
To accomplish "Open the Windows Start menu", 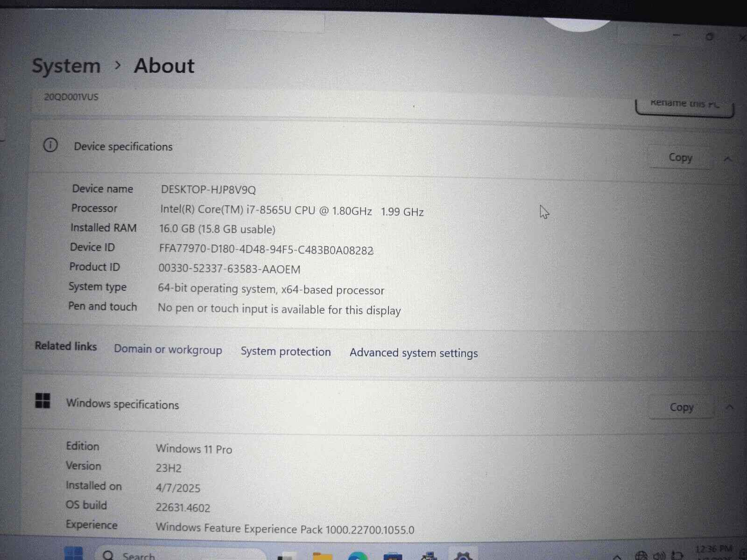I will click(x=73, y=554).
